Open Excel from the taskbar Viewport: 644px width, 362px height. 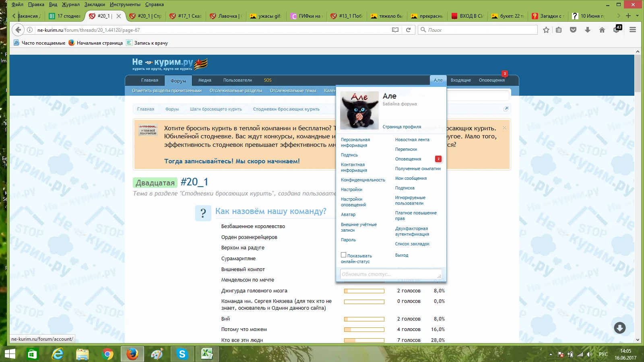(x=207, y=354)
